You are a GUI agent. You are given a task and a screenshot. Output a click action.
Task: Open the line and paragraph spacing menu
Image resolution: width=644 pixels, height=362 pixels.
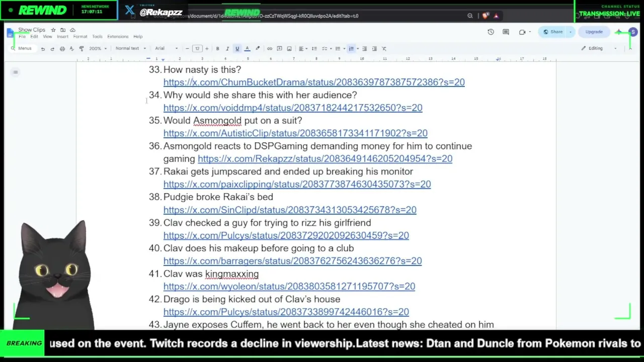[314, 49]
